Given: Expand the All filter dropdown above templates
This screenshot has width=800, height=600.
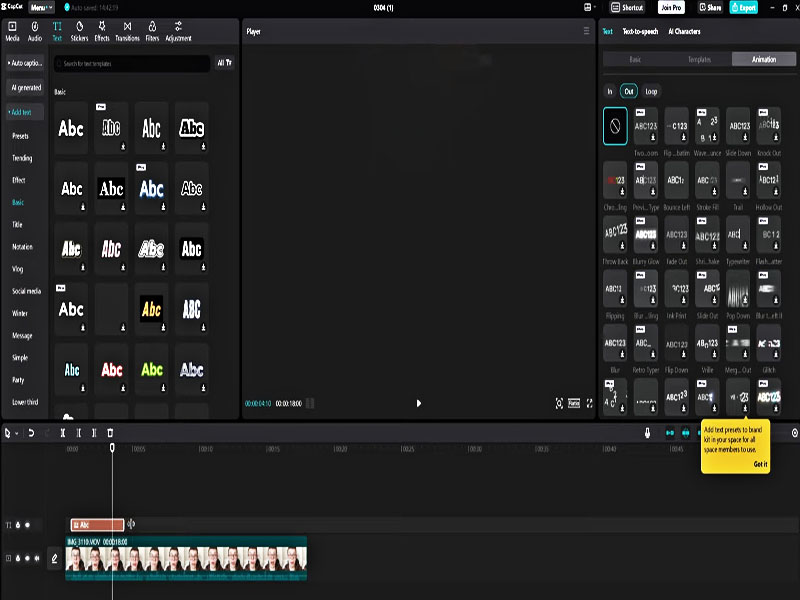Looking at the screenshot, I should pos(226,63).
